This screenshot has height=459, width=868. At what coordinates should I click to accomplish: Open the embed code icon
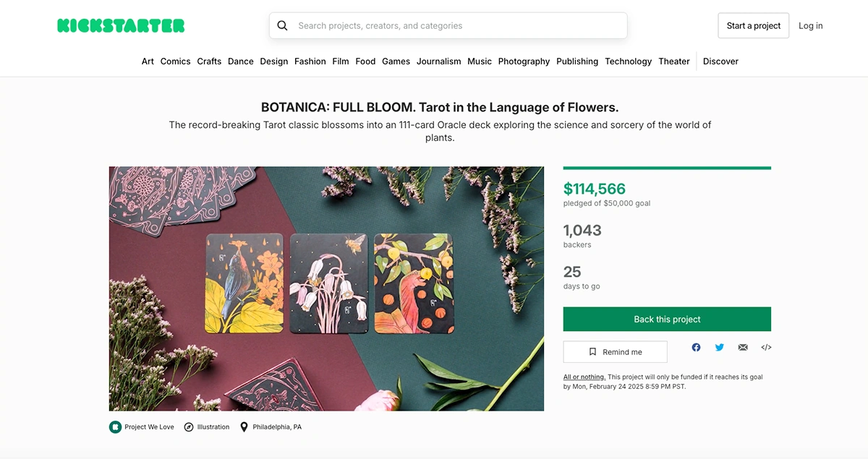point(766,348)
